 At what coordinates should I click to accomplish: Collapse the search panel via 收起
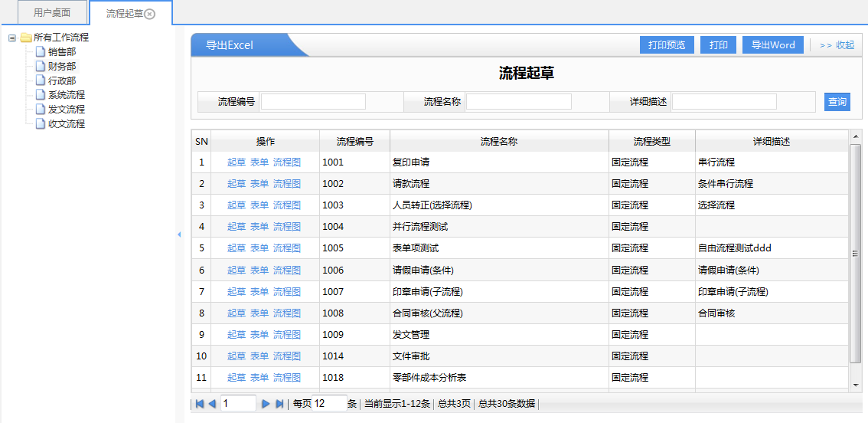click(837, 45)
